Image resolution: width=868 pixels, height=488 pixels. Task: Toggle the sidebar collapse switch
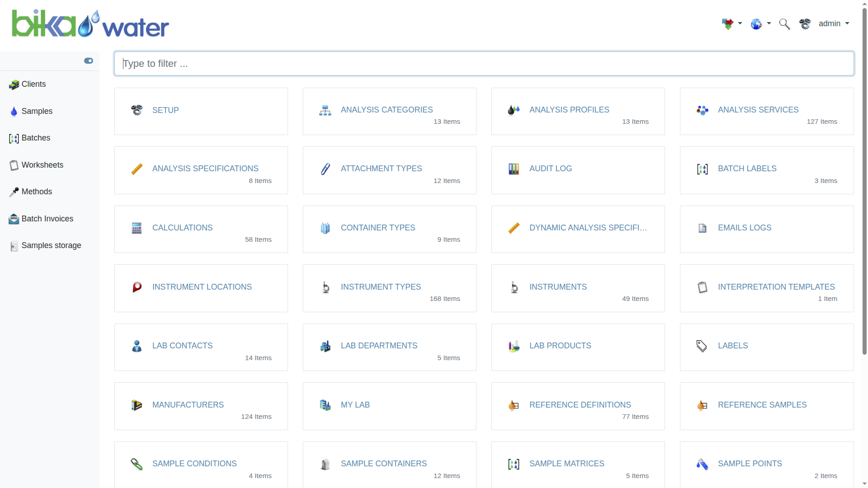coord(89,61)
